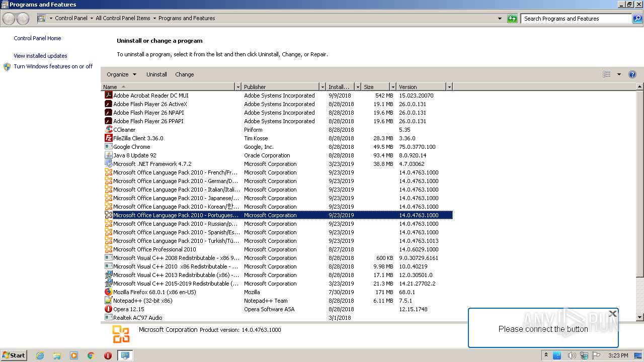Select Office Language Pack 2010 Russian row
The height and width of the screenshot is (362, 644).
click(x=277, y=224)
